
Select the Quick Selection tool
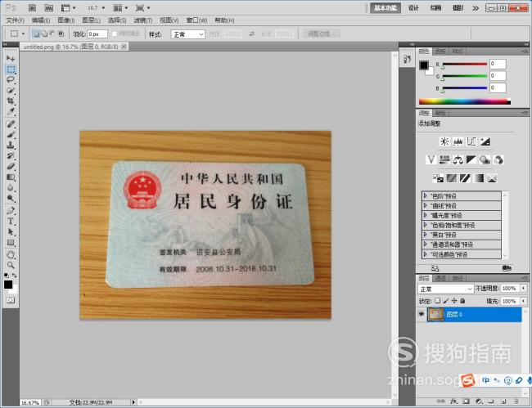(11, 91)
